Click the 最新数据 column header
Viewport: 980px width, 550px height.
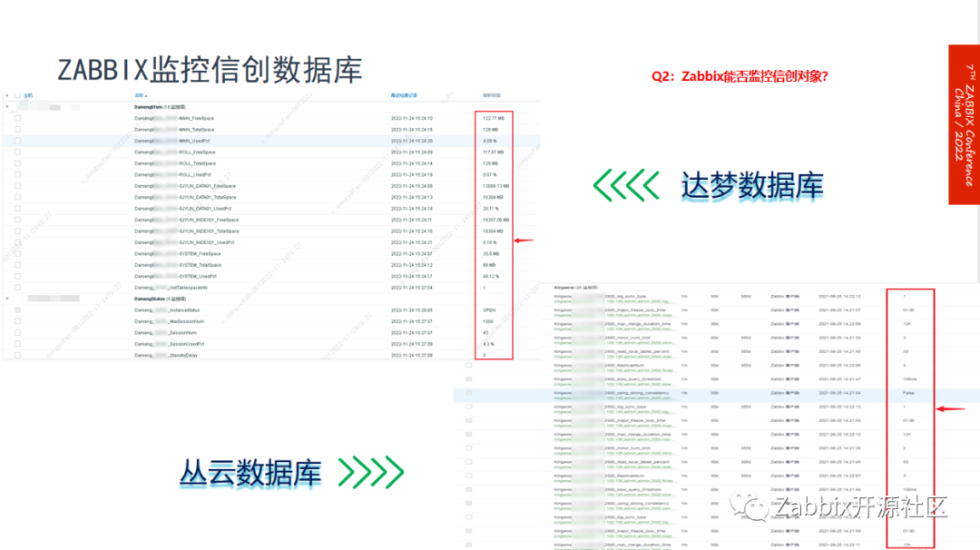click(492, 95)
